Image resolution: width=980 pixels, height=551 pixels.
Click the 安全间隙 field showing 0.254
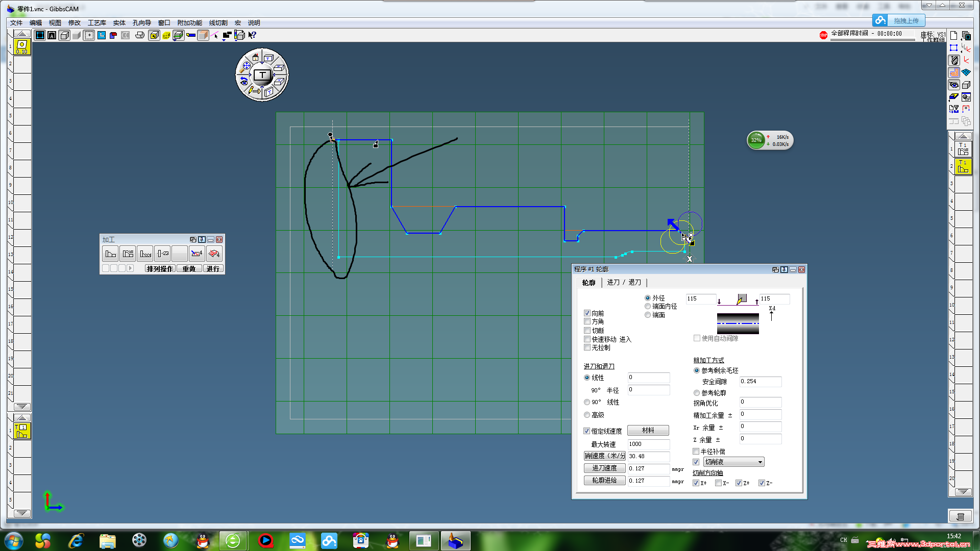tap(761, 382)
